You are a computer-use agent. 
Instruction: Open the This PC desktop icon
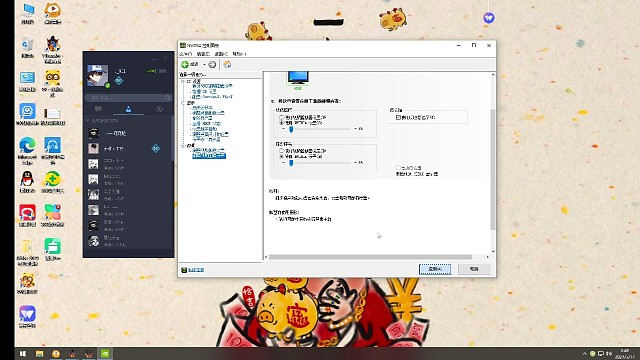(x=28, y=13)
